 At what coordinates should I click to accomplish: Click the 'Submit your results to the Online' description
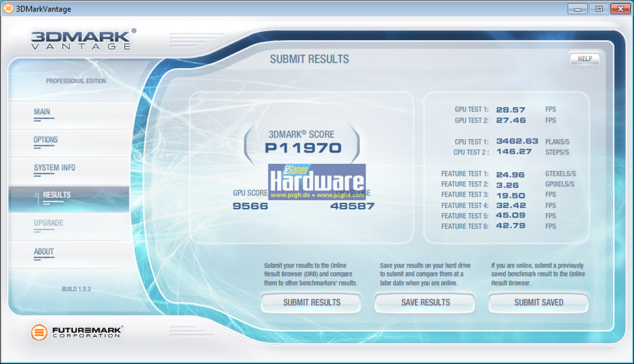pos(311,274)
